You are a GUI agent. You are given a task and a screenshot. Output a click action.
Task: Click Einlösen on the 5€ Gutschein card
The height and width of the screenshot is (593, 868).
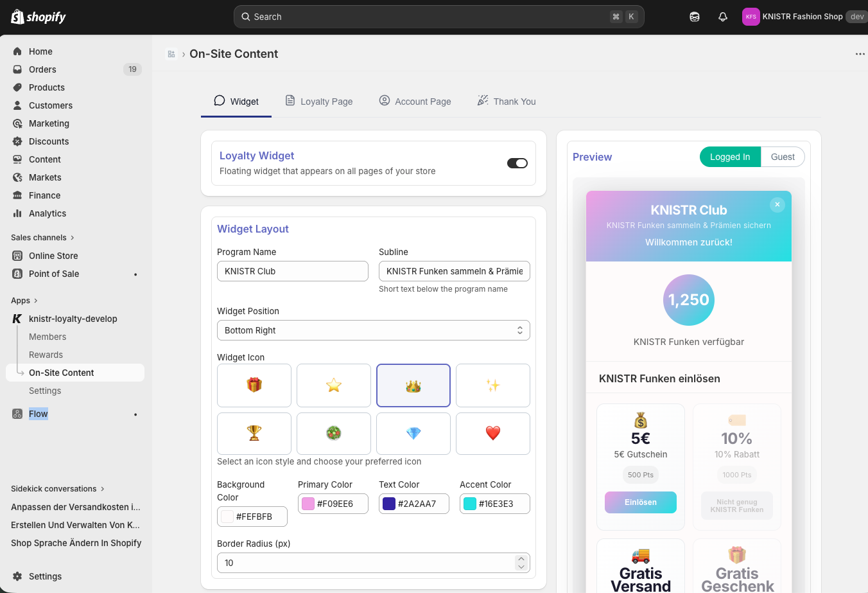tap(641, 502)
